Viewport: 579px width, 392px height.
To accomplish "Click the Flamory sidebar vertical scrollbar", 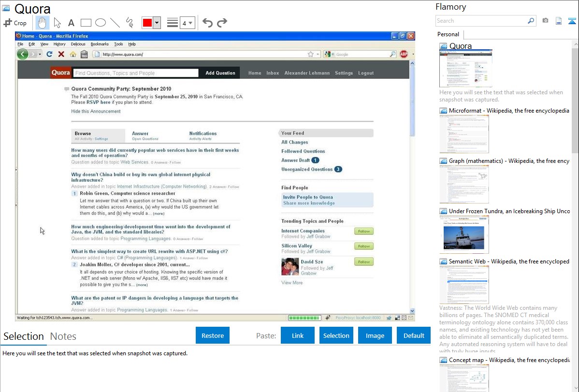I will pos(575,100).
